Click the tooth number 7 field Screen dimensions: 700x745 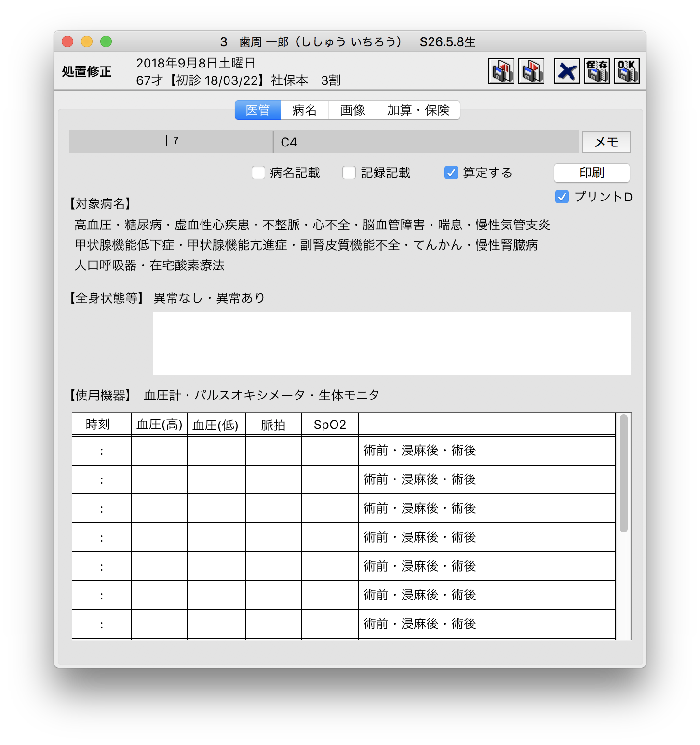(x=172, y=142)
